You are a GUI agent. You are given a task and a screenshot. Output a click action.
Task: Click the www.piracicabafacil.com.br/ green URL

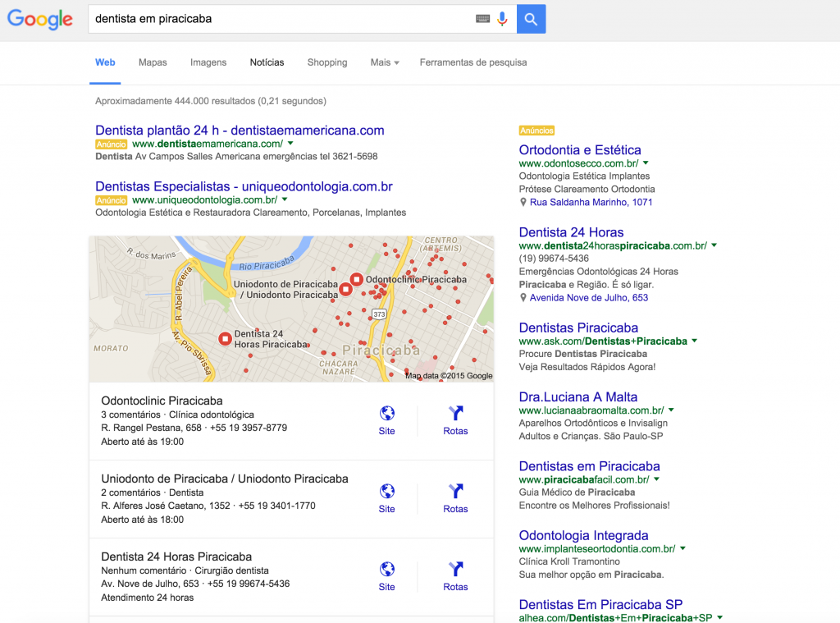click(x=584, y=479)
